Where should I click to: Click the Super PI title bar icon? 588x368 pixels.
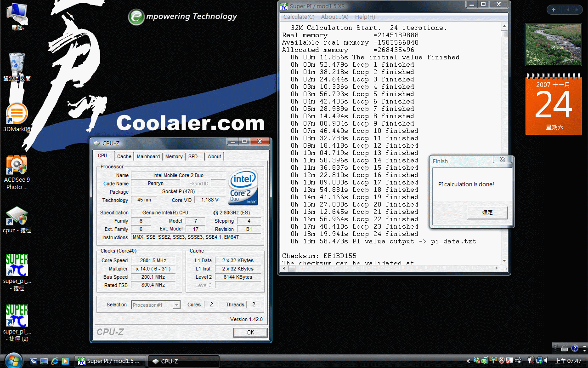click(x=284, y=6)
